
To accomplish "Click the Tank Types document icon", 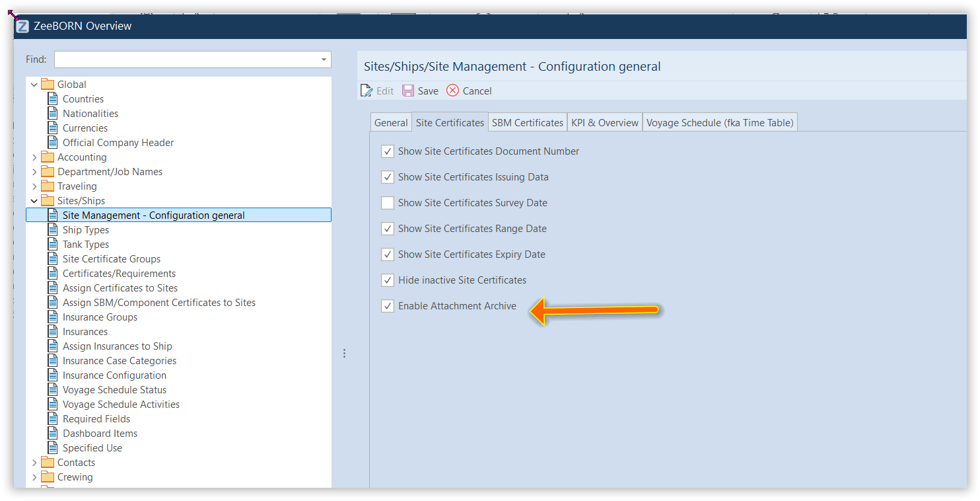I will point(53,245).
